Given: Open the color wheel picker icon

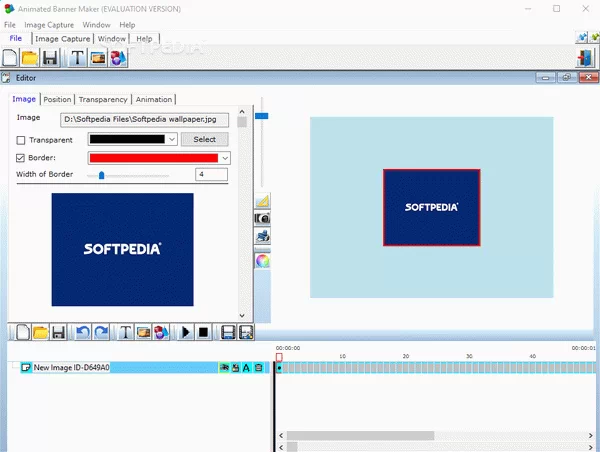Looking at the screenshot, I should (x=262, y=261).
